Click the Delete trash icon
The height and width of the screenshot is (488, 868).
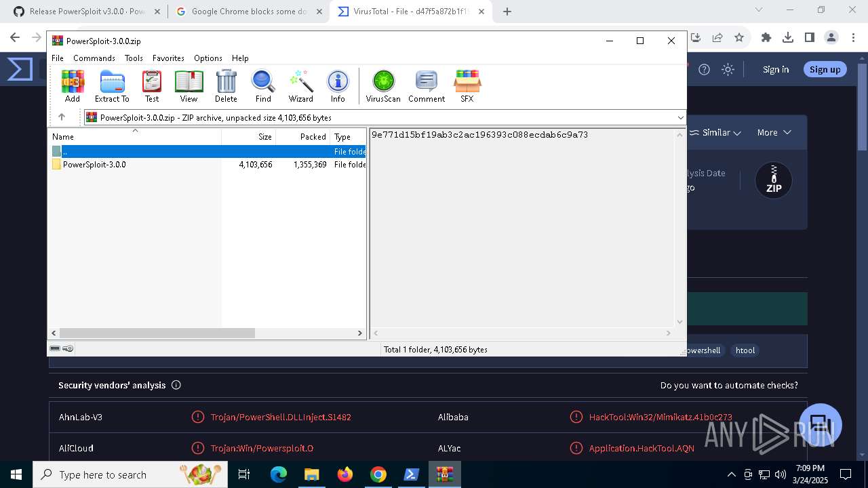coord(226,86)
